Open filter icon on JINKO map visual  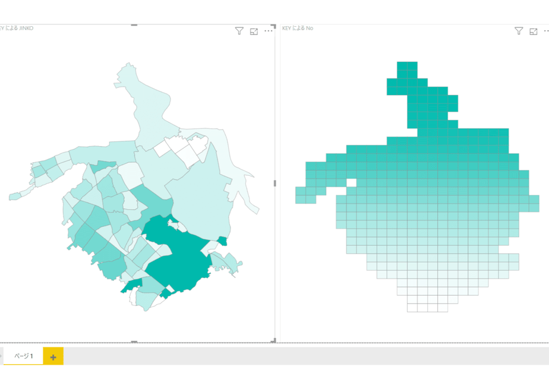pyautogui.click(x=239, y=31)
